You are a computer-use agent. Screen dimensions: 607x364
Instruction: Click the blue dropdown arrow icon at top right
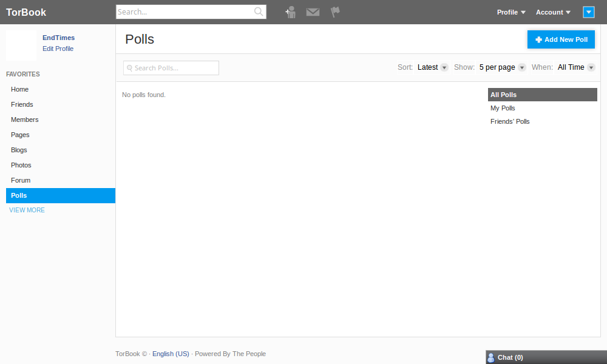(x=588, y=12)
